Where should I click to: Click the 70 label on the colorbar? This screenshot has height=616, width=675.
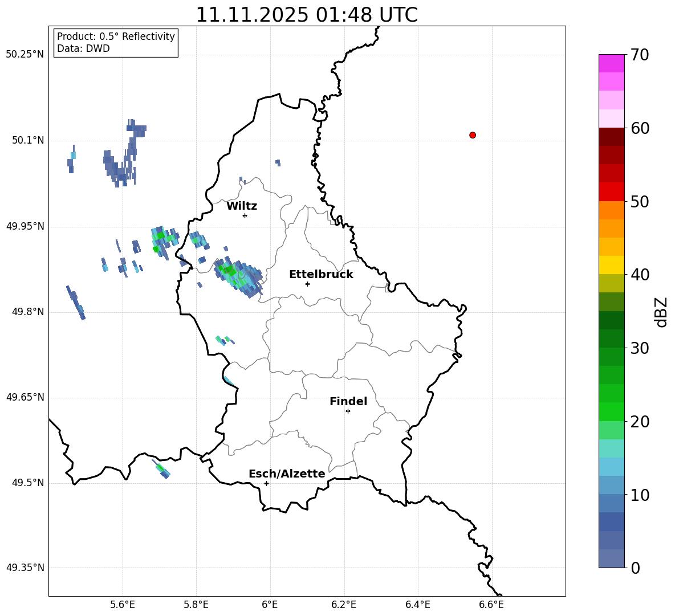pyautogui.click(x=640, y=55)
